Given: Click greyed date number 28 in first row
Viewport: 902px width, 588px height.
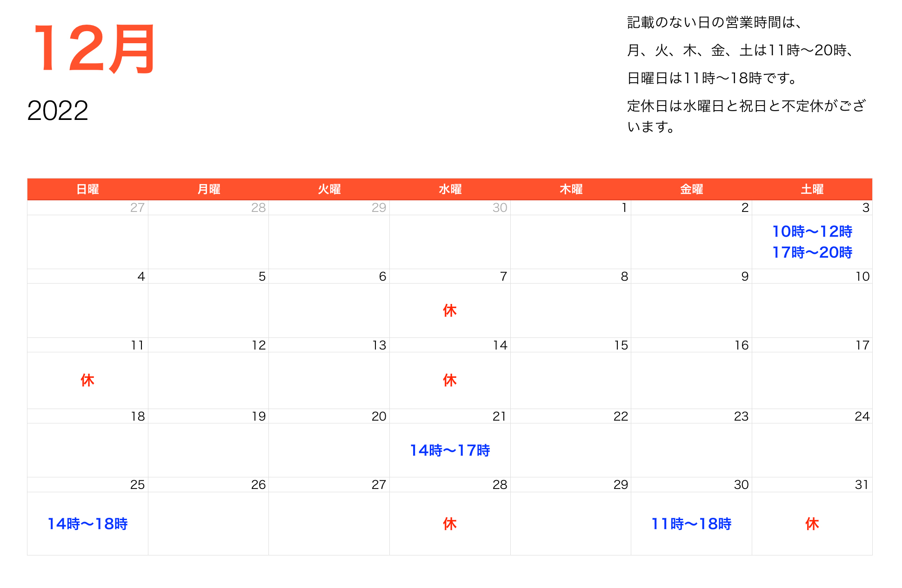Looking at the screenshot, I should click(258, 208).
